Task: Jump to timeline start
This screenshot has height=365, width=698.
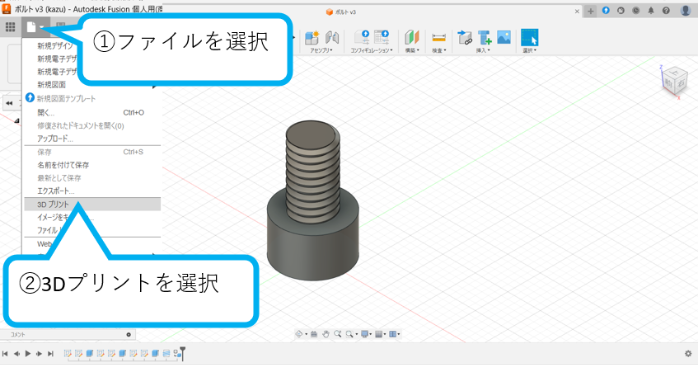Action: click(5, 353)
